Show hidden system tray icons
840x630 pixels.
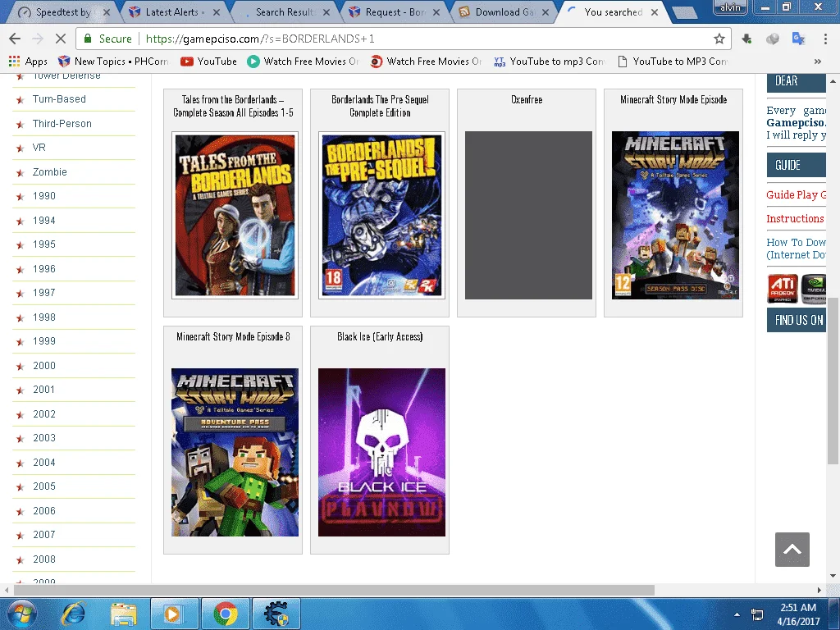737,614
